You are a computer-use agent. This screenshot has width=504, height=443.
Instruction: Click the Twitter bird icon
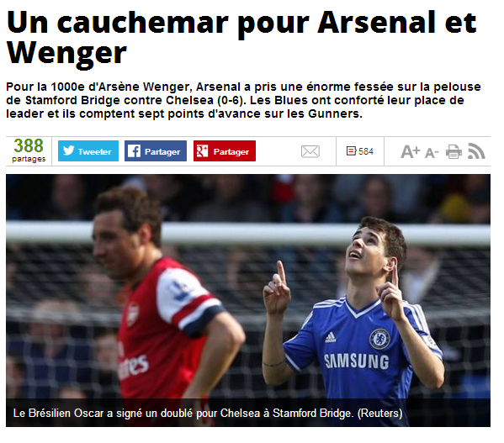(68, 150)
